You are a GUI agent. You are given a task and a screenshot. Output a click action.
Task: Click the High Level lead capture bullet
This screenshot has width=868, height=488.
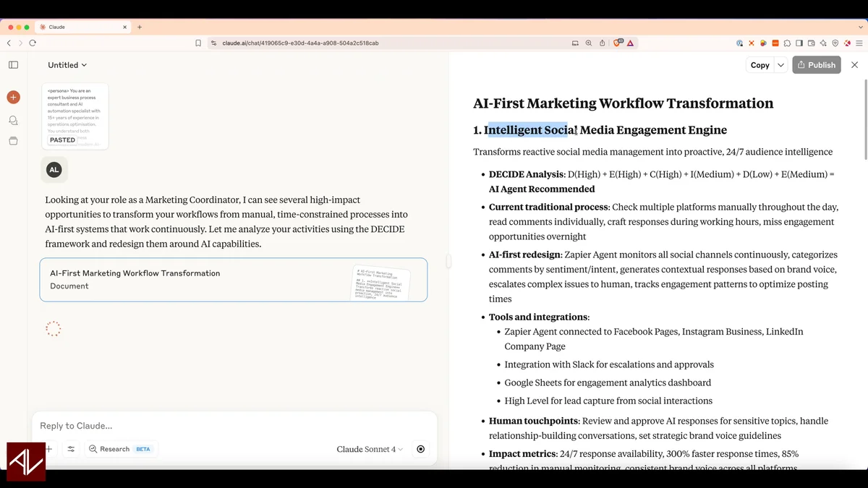608,401
